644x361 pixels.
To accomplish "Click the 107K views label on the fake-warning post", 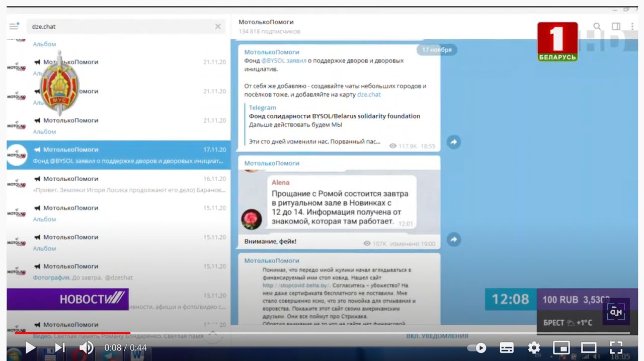I will click(x=375, y=244).
